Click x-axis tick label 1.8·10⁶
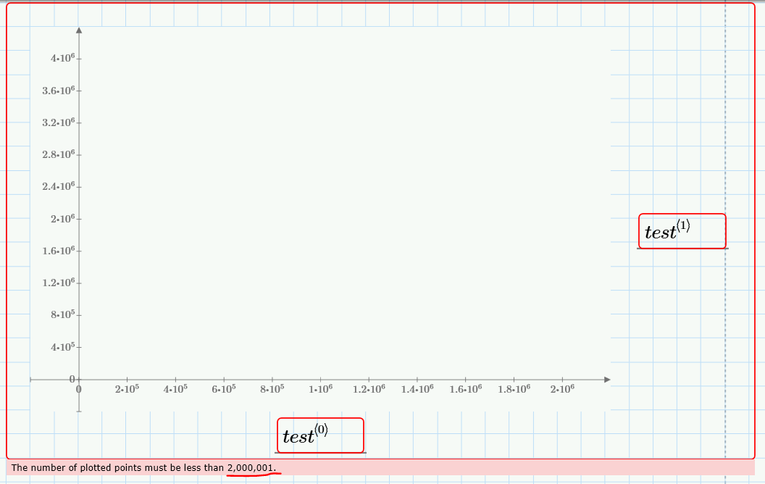The image size is (765, 484). (x=514, y=389)
